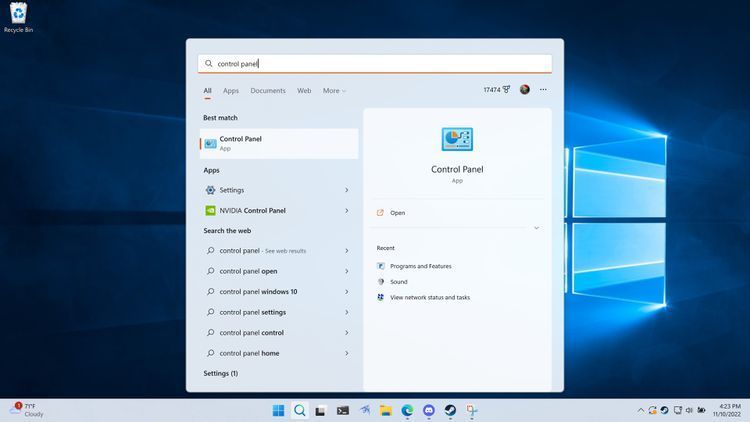The image size is (750, 422).
Task: Open File Explorer from the taskbar
Action: (385, 410)
